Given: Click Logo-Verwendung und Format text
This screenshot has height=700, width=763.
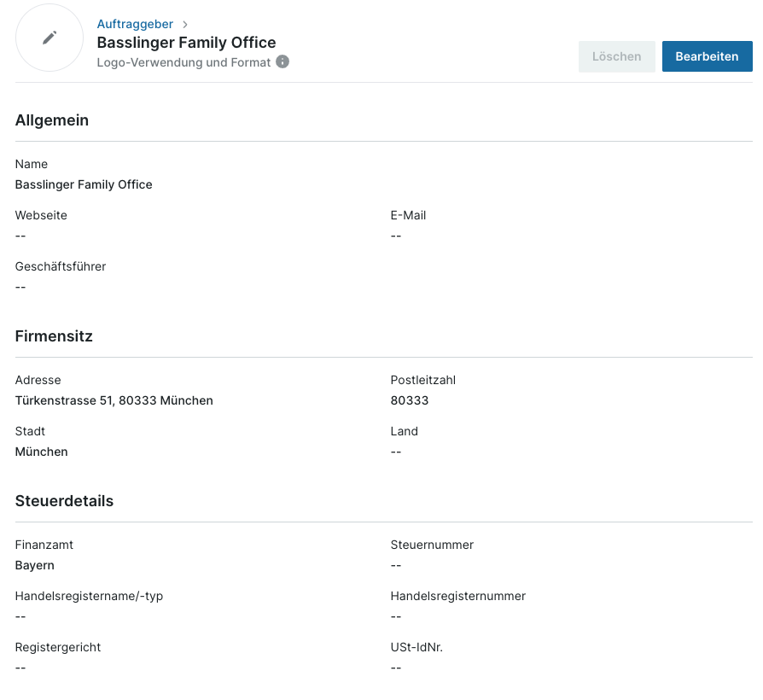Looking at the screenshot, I should (x=183, y=62).
